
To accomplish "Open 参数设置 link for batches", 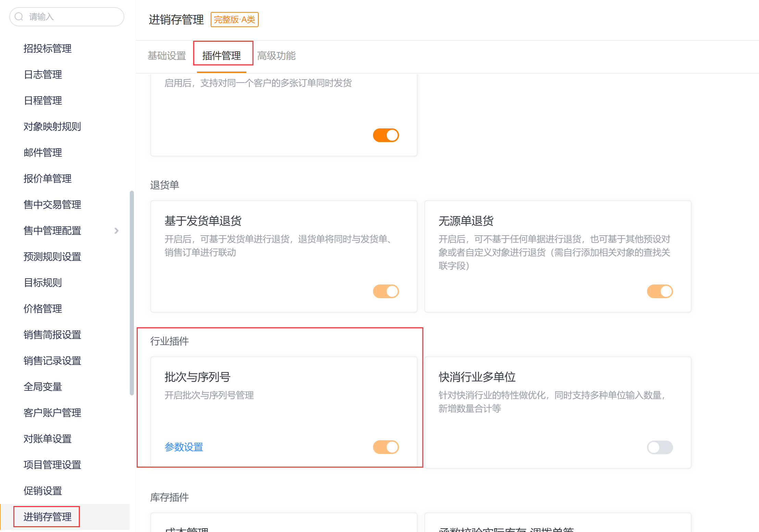I will tap(184, 447).
